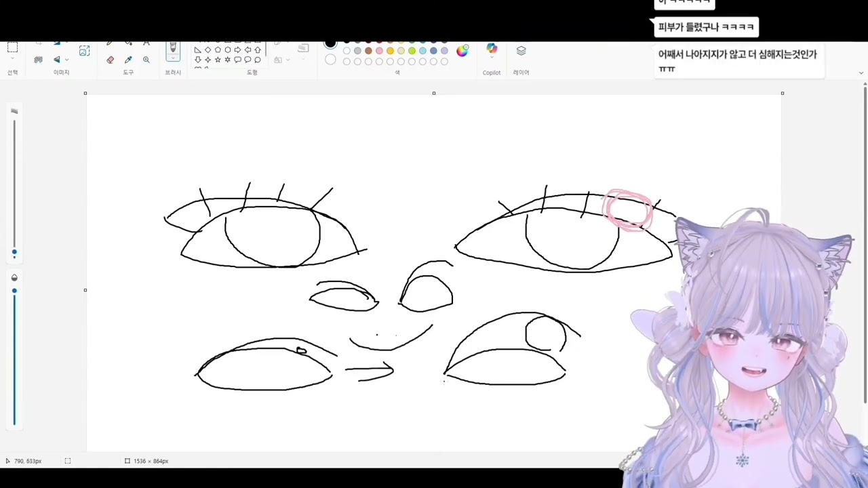868x488 pixels.
Task: Choose the light turquoise palette swatch
Action: [422, 51]
